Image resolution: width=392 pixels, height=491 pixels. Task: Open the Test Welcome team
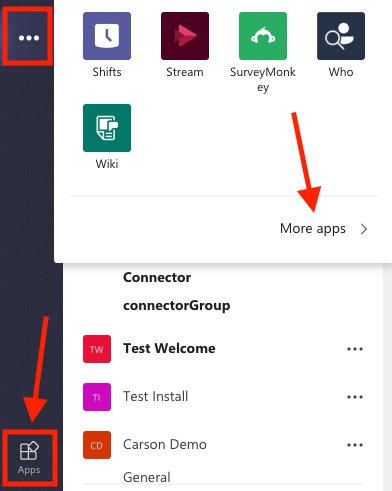click(x=169, y=349)
